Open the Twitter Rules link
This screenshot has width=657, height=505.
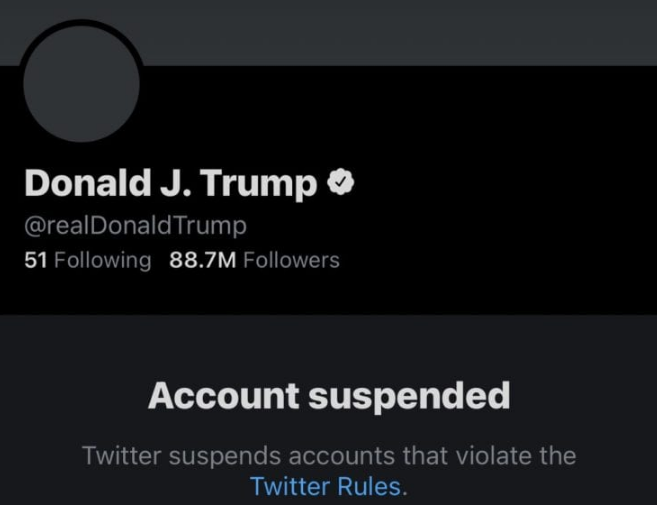[326, 486]
